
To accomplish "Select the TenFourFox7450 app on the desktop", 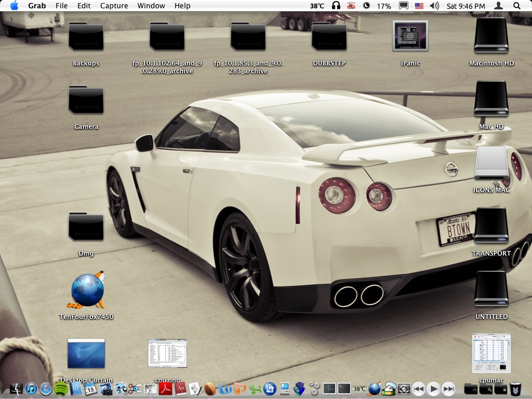I will 87,290.
